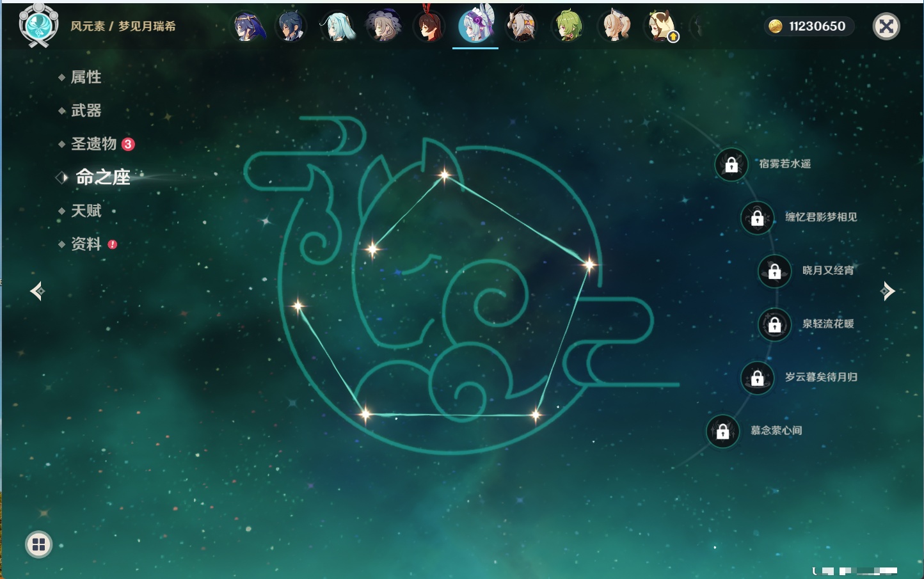Close the character screen

[x=886, y=26]
